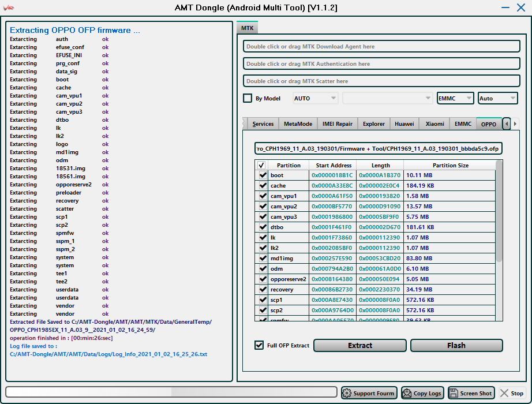Uncheck the scp2 partition checkbox
The height and width of the screenshot is (404, 532).
[x=263, y=311]
